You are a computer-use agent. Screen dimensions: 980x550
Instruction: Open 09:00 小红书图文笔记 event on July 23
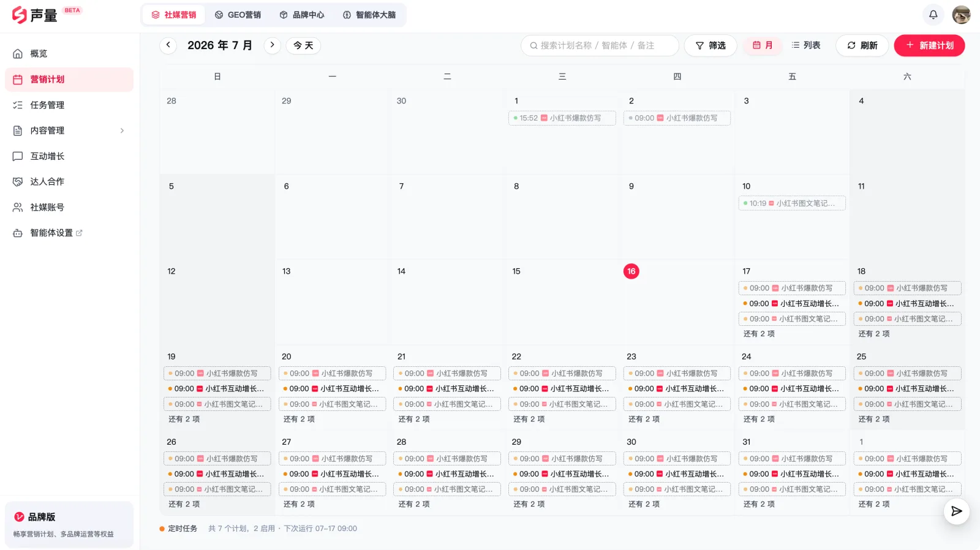tap(677, 404)
